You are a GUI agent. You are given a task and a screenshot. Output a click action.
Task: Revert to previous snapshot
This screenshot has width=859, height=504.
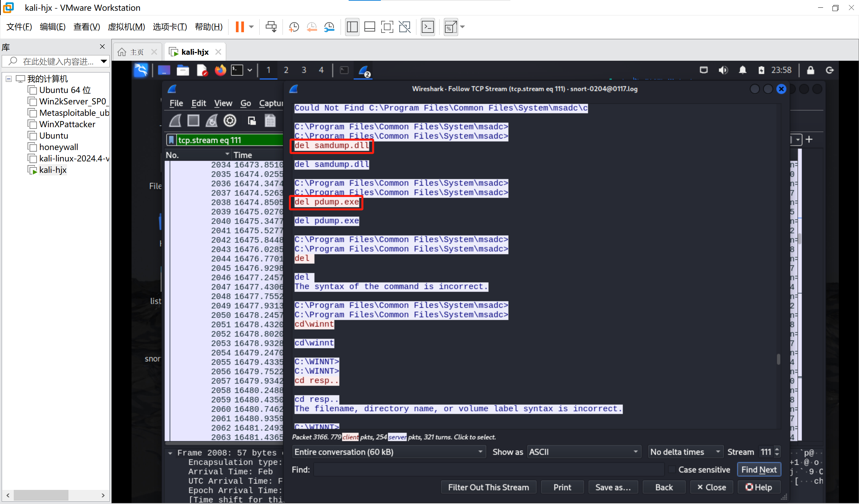[x=312, y=27]
